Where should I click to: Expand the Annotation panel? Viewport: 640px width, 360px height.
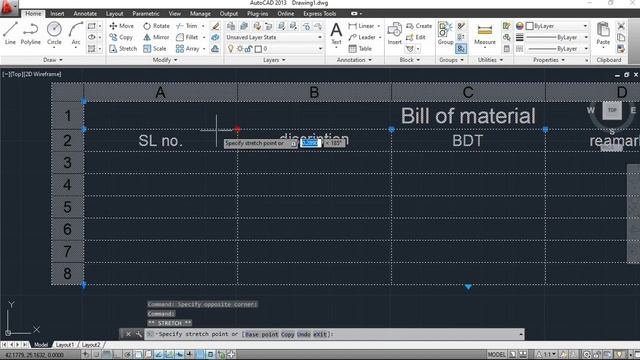[354, 60]
